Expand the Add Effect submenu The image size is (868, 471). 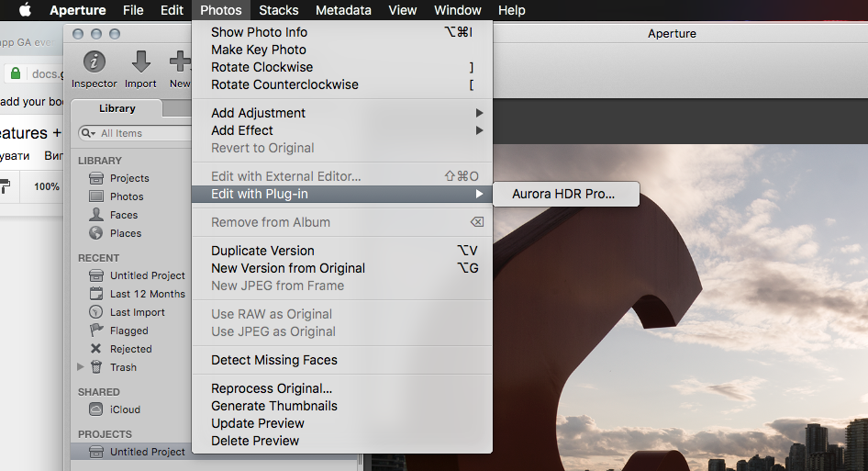pos(342,130)
